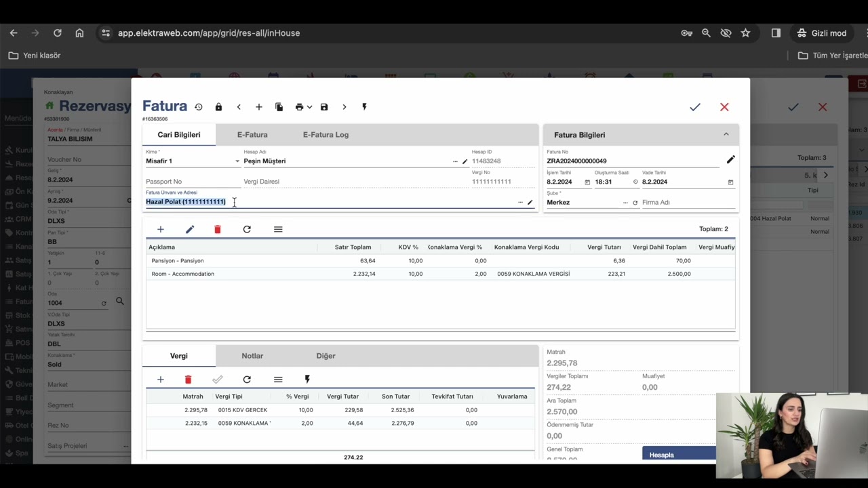Open Vergi grid hamburger menu

278,380
